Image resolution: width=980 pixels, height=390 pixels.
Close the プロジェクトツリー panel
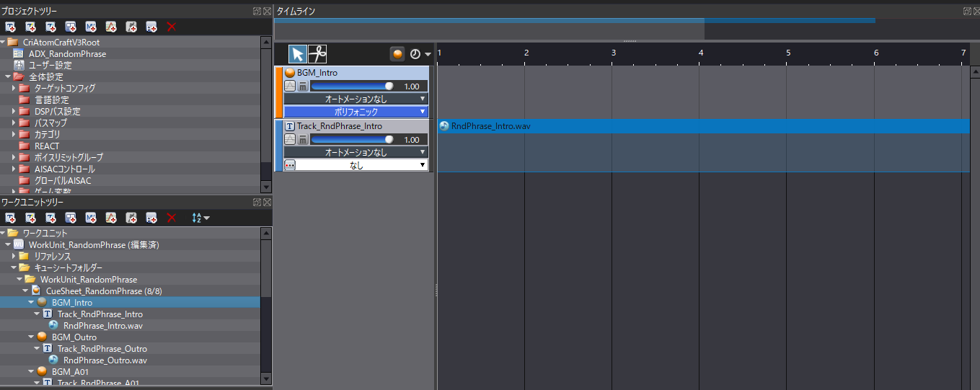[267, 12]
